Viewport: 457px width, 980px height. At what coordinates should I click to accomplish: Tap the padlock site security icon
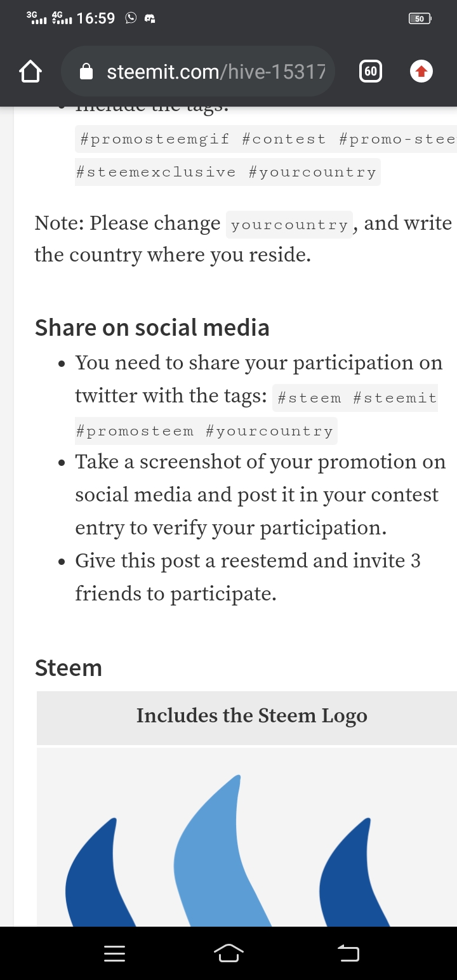(87, 72)
